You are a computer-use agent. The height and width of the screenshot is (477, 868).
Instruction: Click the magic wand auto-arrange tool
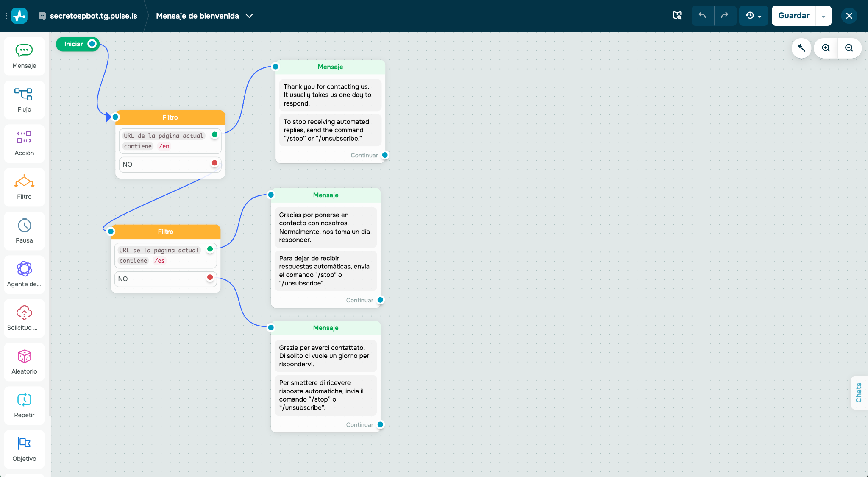[x=801, y=48]
